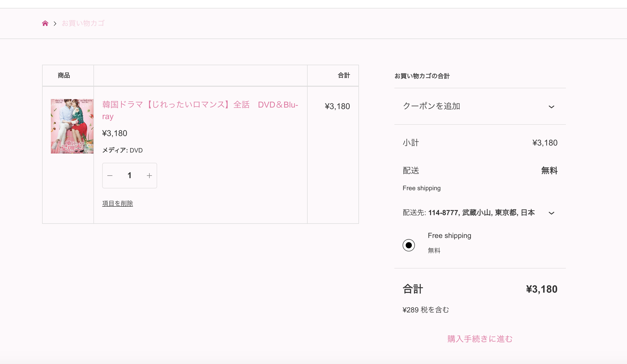Image resolution: width=627 pixels, height=364 pixels.
Task: Expand the 配送先 address chevron
Action: [x=551, y=213]
